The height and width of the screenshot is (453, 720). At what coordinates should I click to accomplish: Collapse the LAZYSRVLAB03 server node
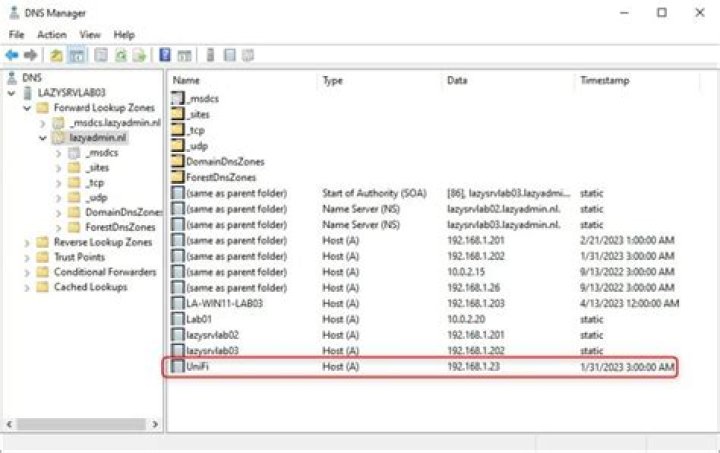coord(12,93)
